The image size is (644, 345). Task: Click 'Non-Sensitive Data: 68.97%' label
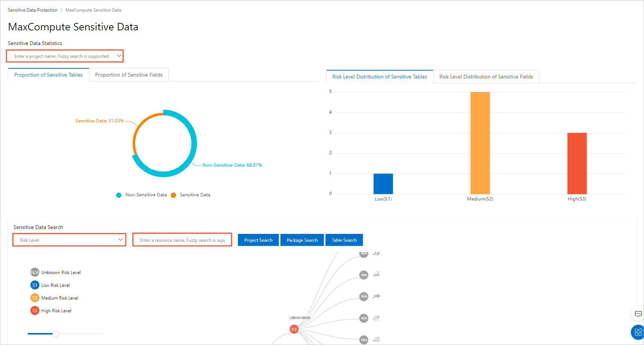[232, 165]
